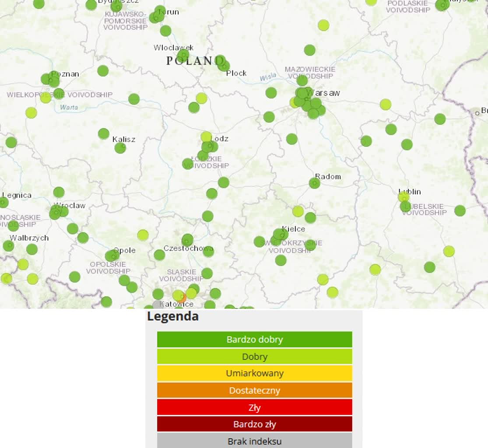Select the 'Bardzo zły' legend band
The height and width of the screenshot is (448, 488).
click(255, 424)
